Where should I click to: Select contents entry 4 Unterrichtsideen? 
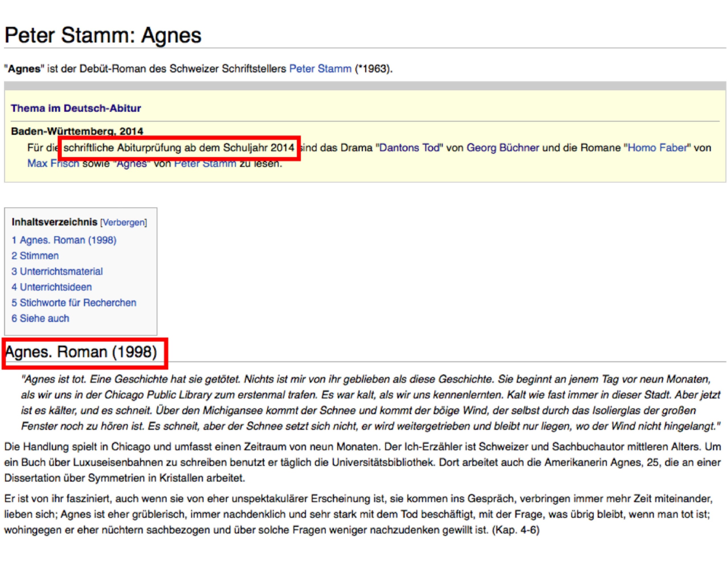point(52,287)
